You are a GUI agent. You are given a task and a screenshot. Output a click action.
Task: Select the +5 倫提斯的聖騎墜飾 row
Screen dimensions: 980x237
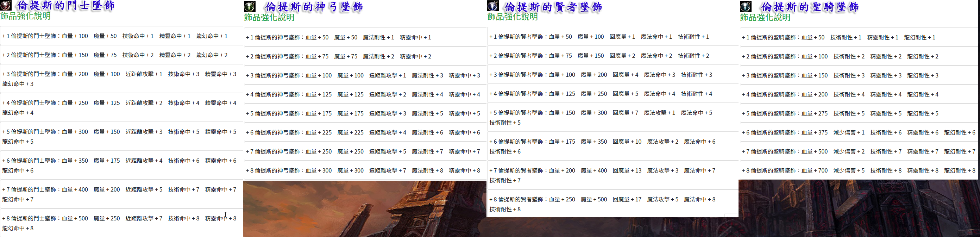pyautogui.click(x=859, y=114)
